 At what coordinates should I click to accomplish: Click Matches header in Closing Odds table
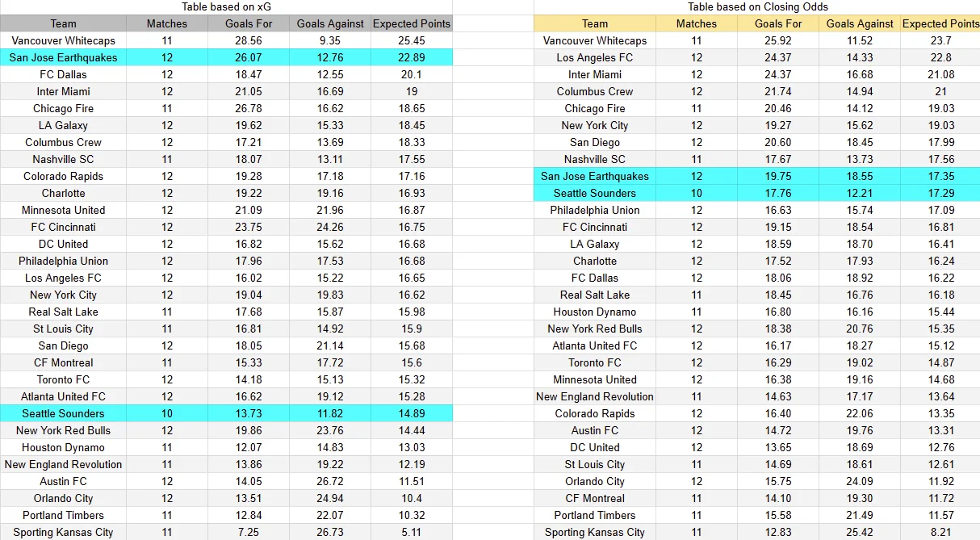coord(697,23)
